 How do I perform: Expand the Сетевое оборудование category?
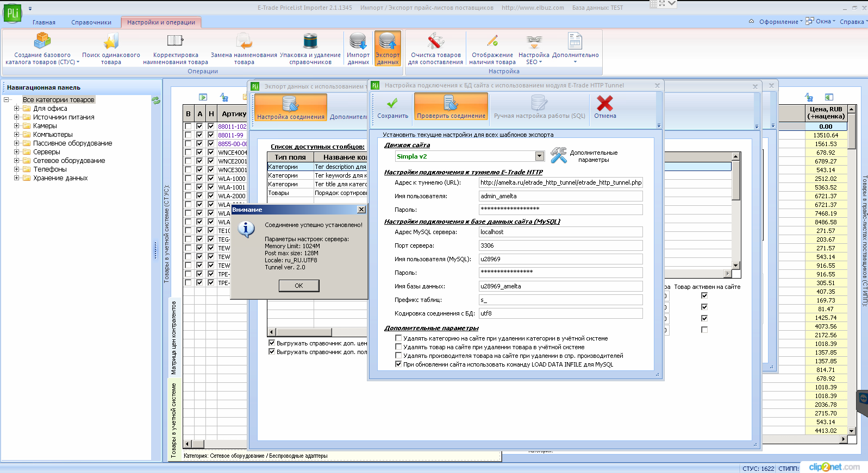tap(16, 161)
